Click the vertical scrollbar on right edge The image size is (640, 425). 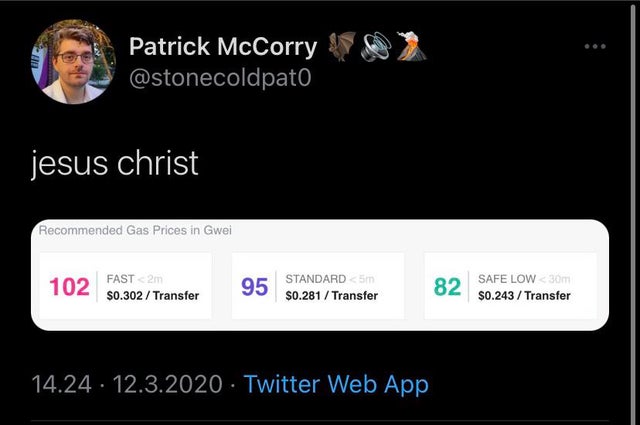pyautogui.click(x=633, y=212)
